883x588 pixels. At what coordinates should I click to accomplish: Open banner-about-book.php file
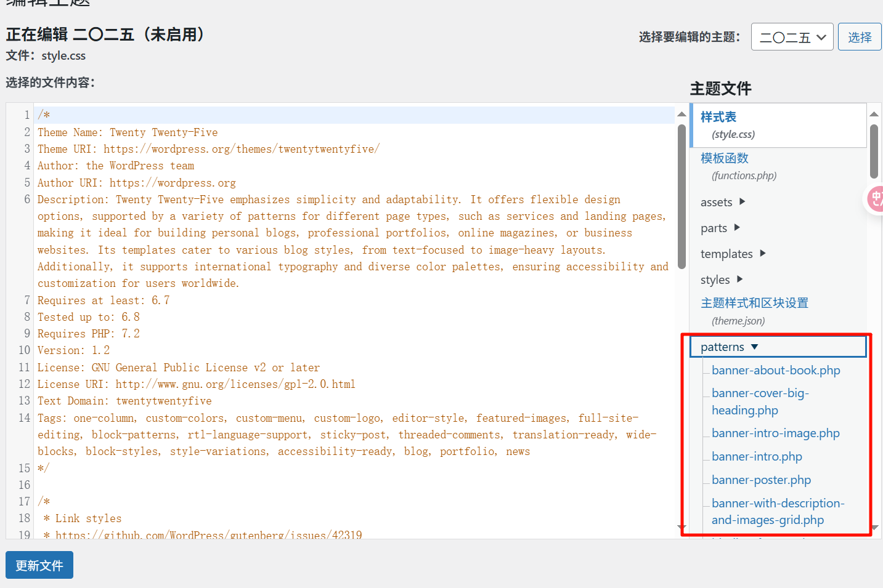pyautogui.click(x=776, y=370)
